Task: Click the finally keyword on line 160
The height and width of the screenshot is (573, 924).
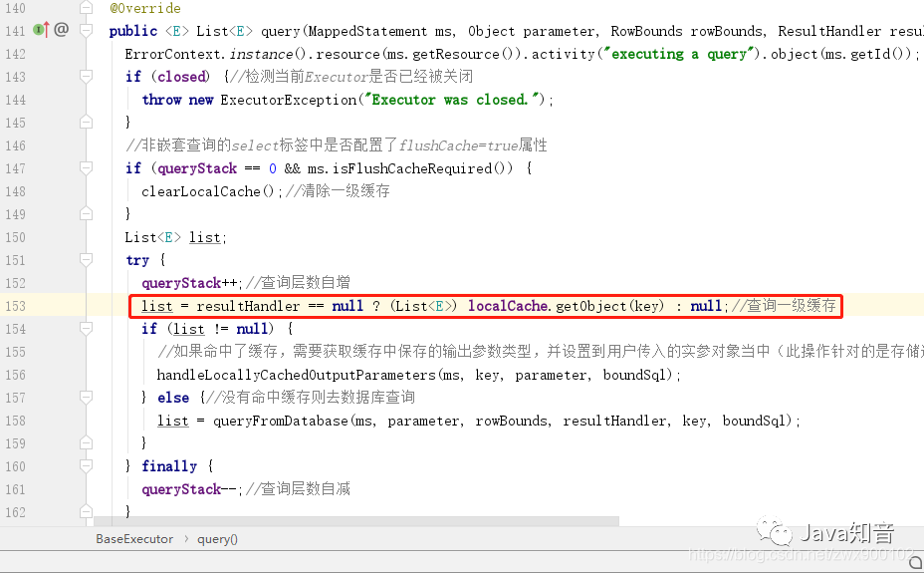Action: (169, 466)
